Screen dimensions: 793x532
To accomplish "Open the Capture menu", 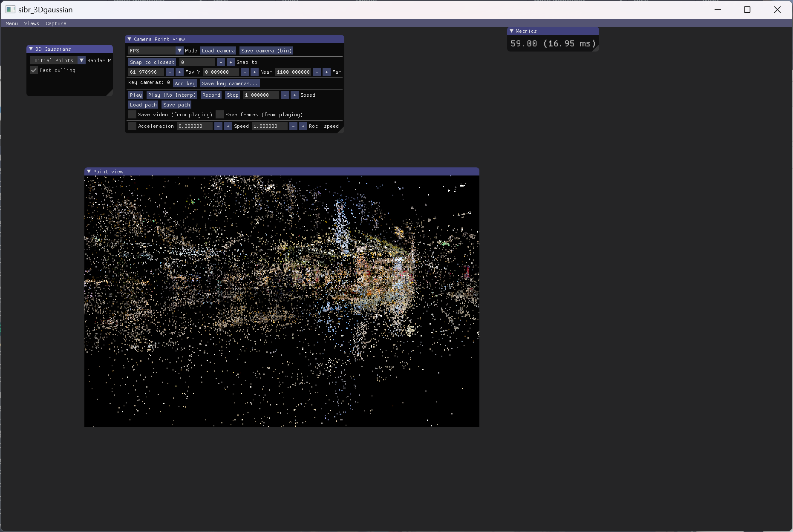I will 55,23.
